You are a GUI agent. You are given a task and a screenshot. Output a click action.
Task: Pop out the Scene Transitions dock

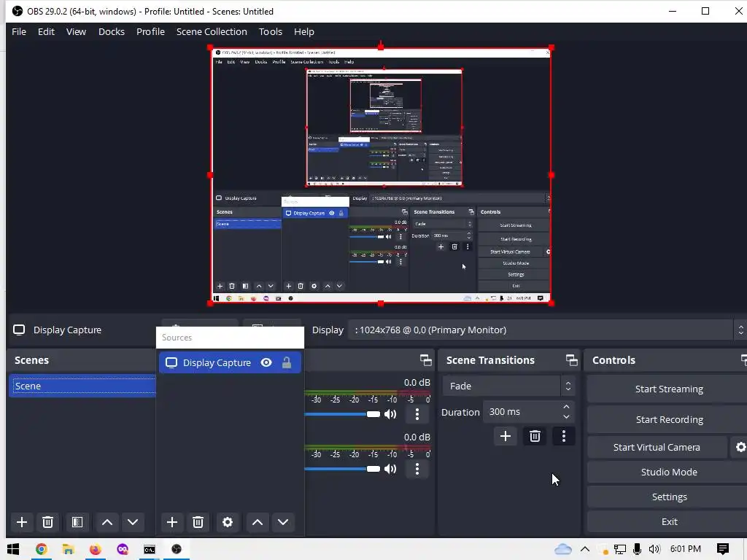(x=572, y=360)
